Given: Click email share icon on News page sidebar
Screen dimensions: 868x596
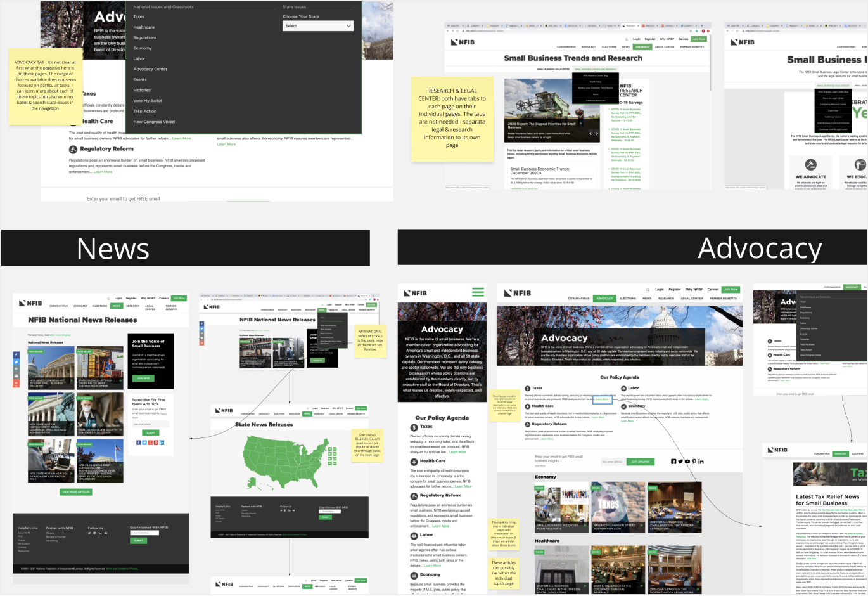Looking at the screenshot, I should [x=16, y=376].
